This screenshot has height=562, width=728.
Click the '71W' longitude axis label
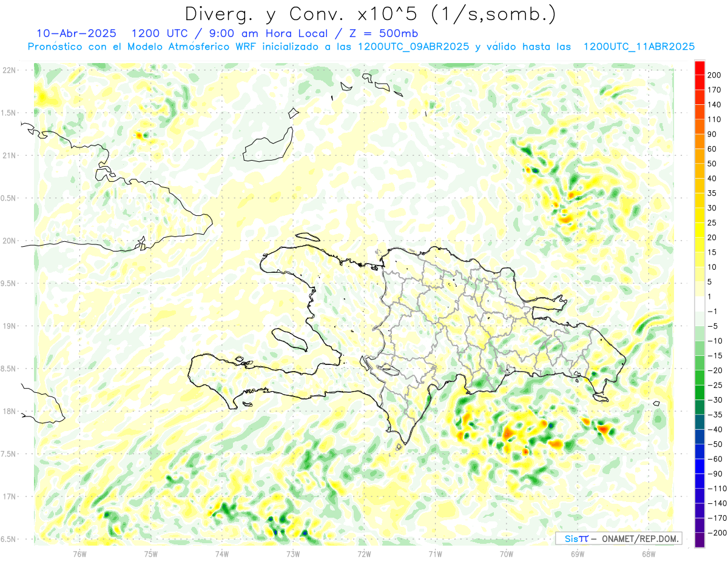(435, 553)
